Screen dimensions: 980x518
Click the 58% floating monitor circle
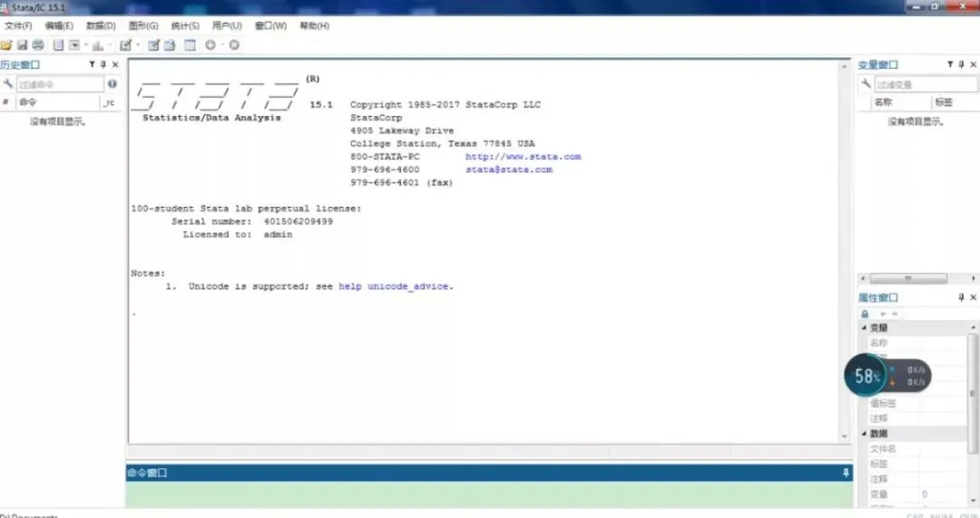point(867,376)
